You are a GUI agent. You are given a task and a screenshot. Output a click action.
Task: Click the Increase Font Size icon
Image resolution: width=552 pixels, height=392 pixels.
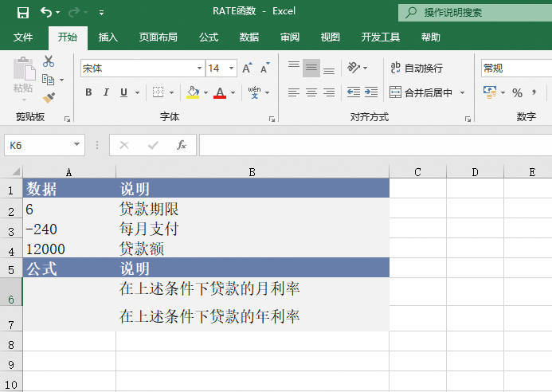247,69
